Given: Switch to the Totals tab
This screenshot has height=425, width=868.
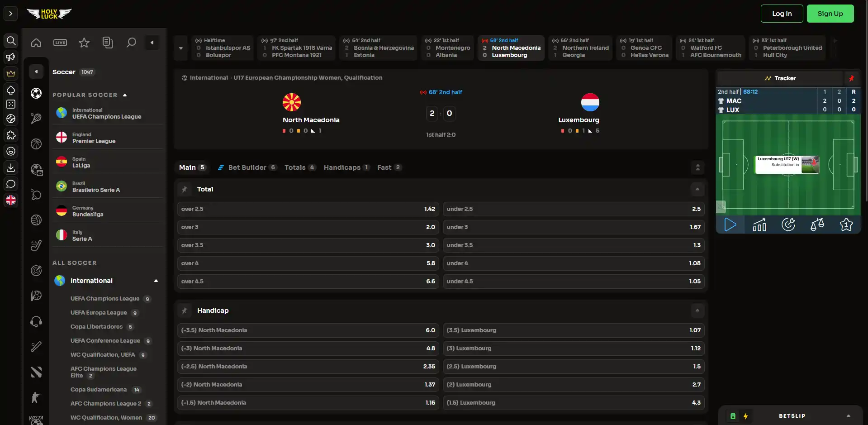Looking at the screenshot, I should 300,167.
